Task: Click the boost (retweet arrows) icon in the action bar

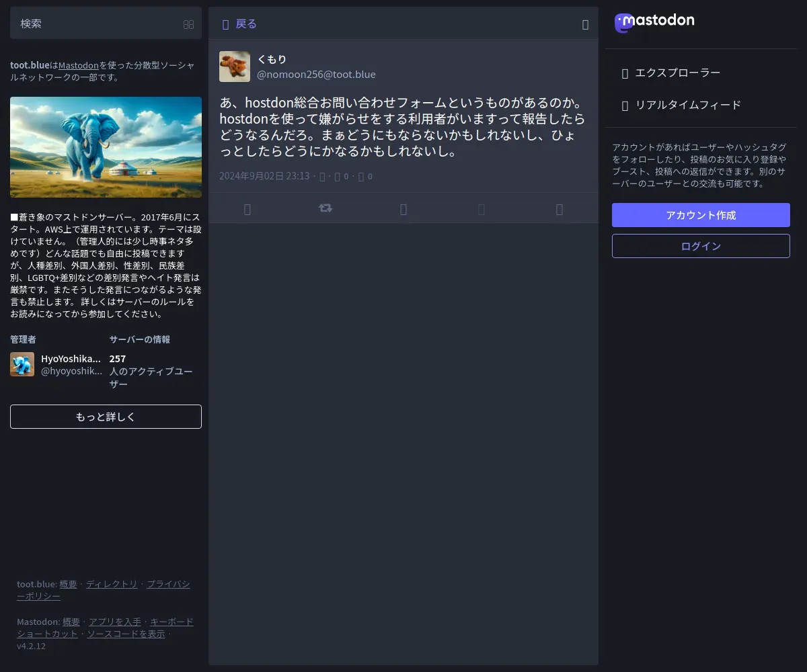Action: coord(325,208)
